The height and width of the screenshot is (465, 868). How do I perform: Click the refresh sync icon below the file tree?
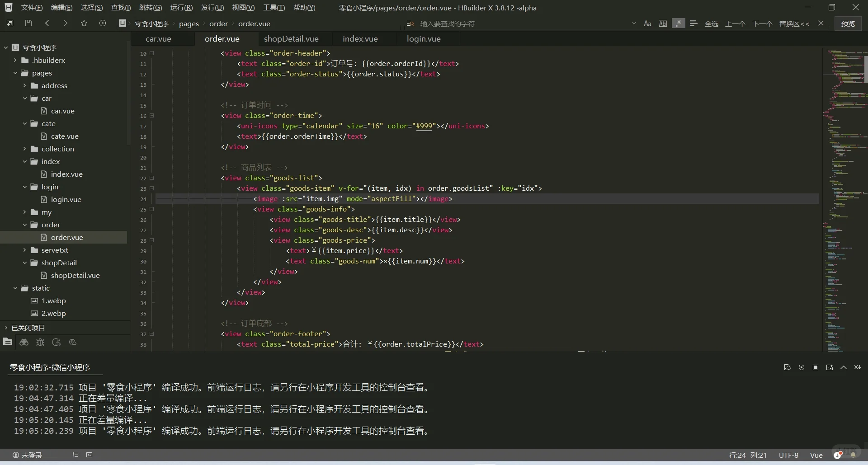pyautogui.click(x=57, y=342)
